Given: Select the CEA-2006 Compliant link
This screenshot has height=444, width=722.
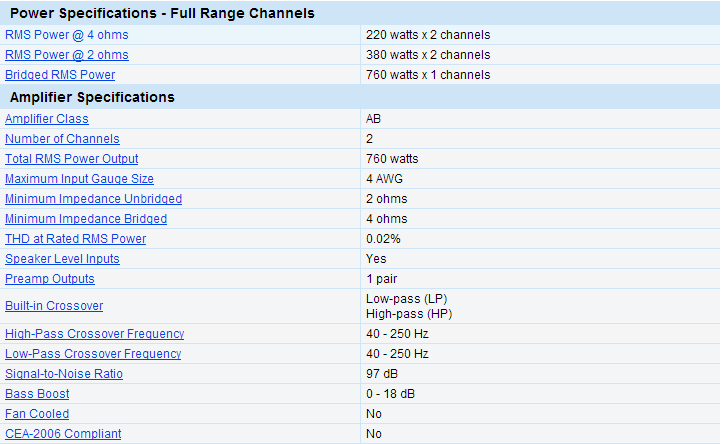Looking at the screenshot, I should [x=63, y=434].
